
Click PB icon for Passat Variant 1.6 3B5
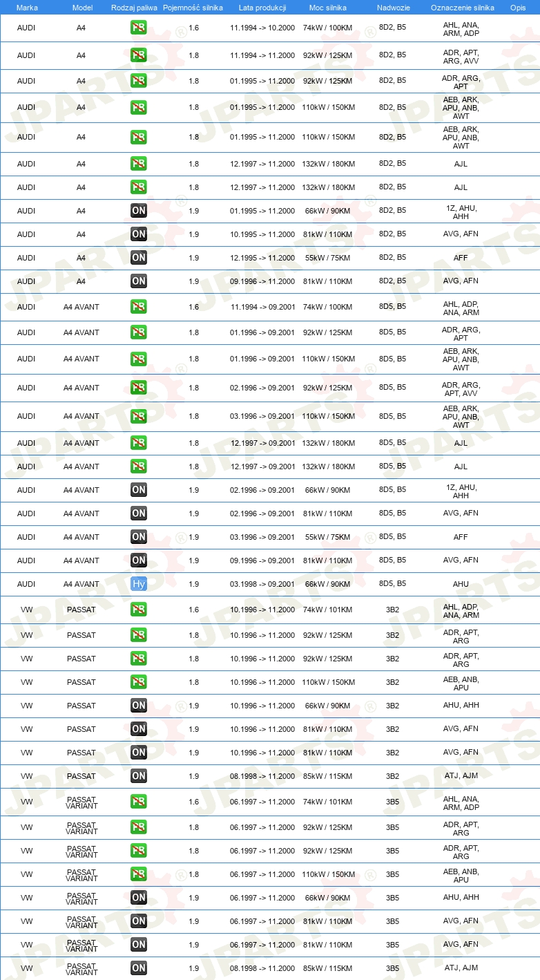[139, 802]
